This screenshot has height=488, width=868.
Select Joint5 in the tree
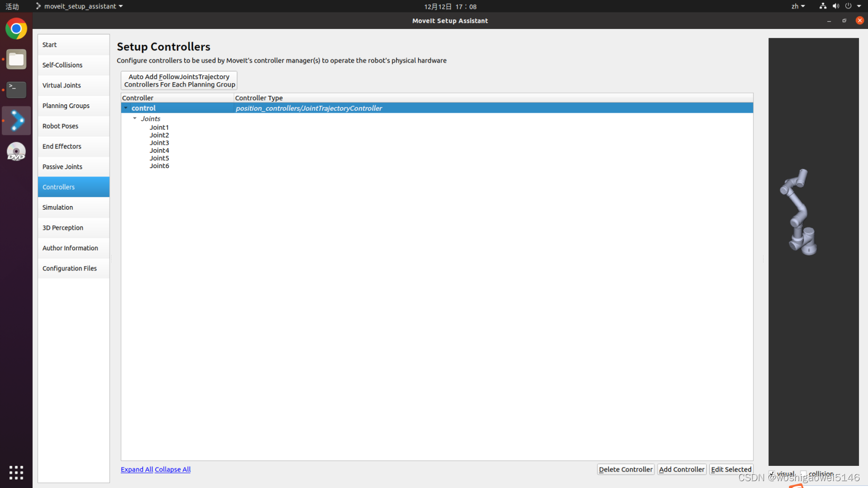(x=159, y=158)
